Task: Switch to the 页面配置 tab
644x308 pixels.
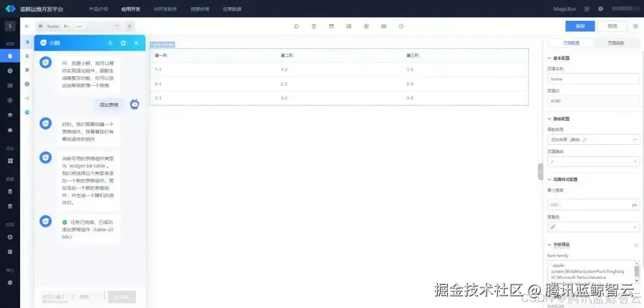Action: [x=571, y=43]
